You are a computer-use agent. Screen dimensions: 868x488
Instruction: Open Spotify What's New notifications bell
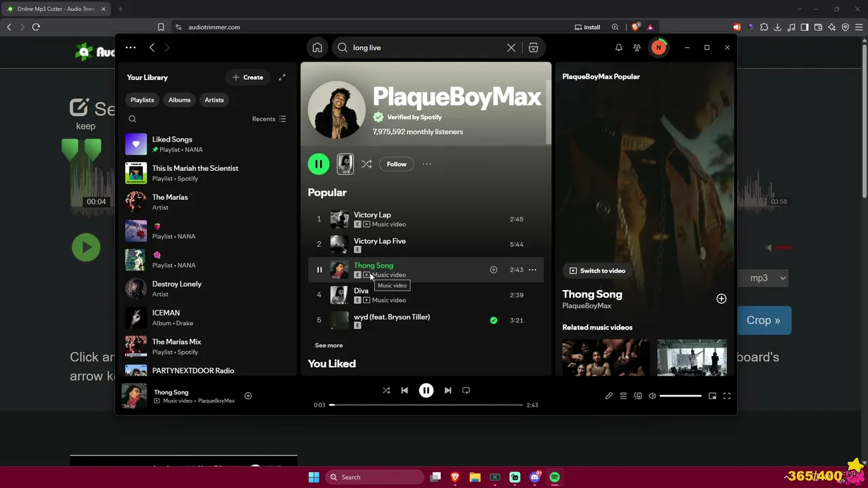pyautogui.click(x=618, y=47)
